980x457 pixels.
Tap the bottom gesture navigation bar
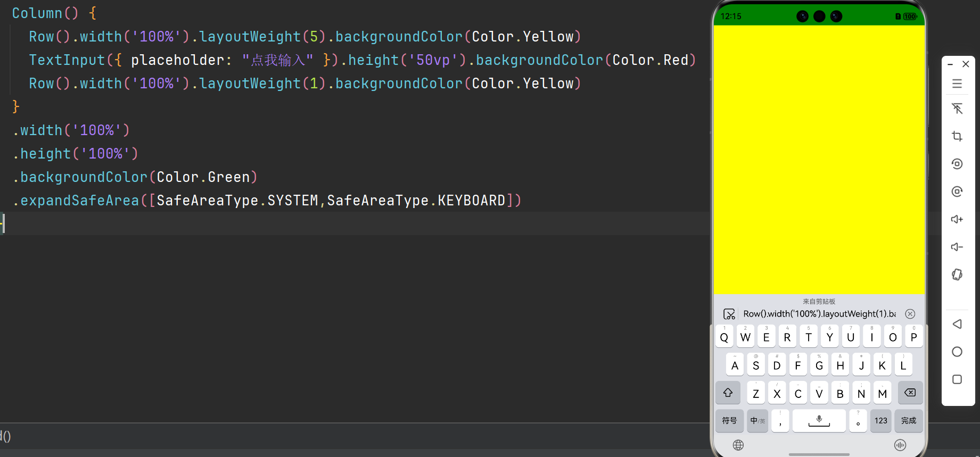pos(819,454)
